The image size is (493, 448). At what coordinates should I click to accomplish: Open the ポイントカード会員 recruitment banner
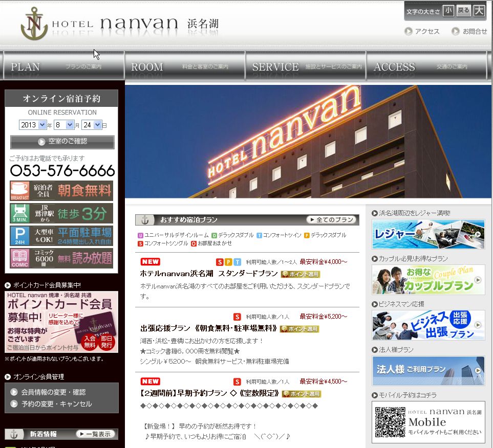(x=61, y=322)
